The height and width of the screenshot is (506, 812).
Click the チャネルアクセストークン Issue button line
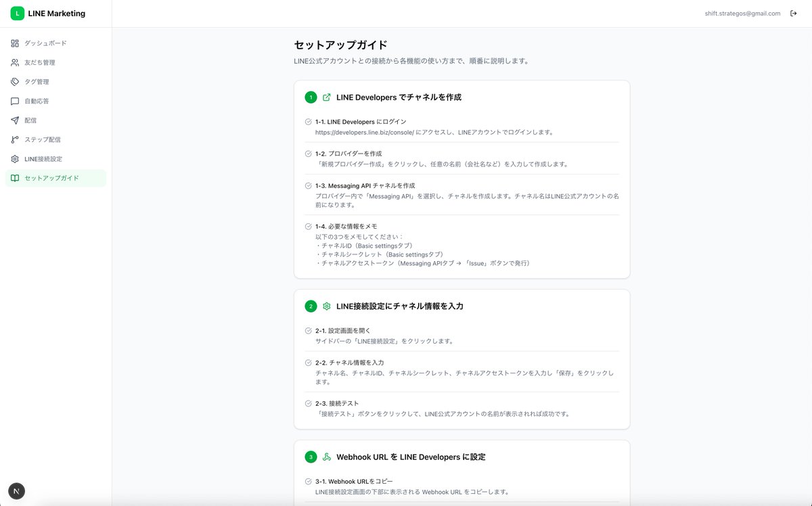click(x=423, y=263)
